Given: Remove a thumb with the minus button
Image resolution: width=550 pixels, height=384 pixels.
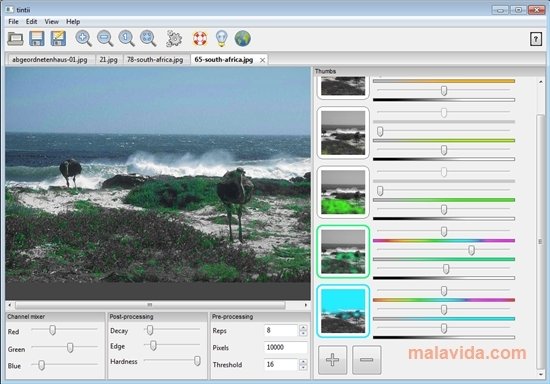Looking at the screenshot, I should (x=367, y=360).
